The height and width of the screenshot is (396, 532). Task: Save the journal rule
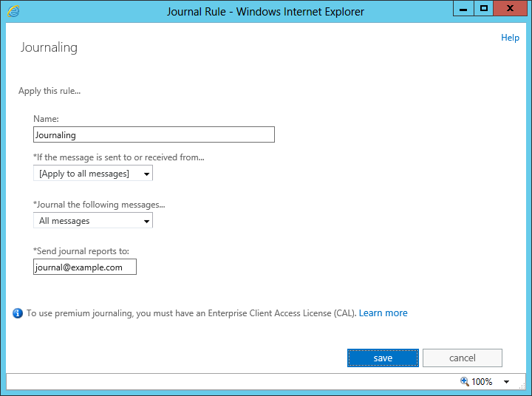(x=383, y=358)
